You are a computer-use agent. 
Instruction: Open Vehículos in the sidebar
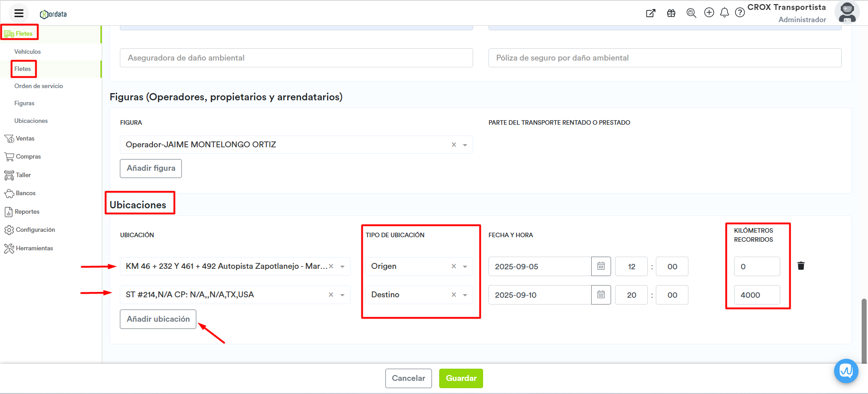(x=28, y=52)
